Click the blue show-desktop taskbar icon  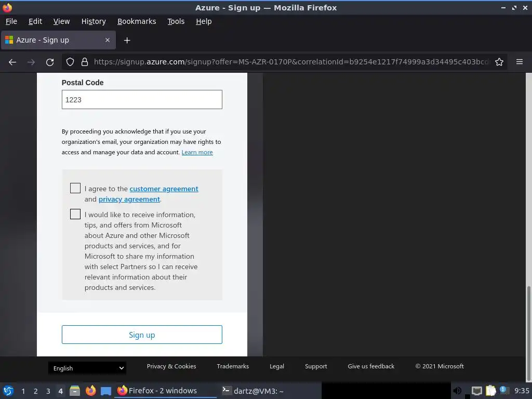(x=106, y=391)
